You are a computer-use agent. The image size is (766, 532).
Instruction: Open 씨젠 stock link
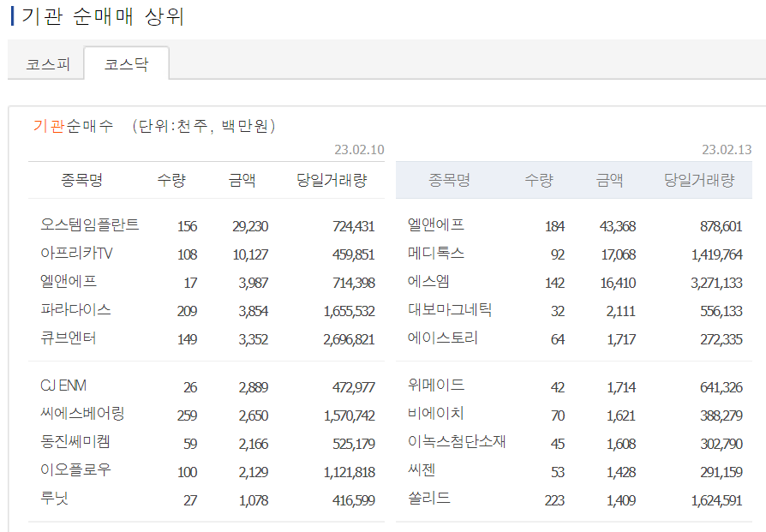coord(422,471)
